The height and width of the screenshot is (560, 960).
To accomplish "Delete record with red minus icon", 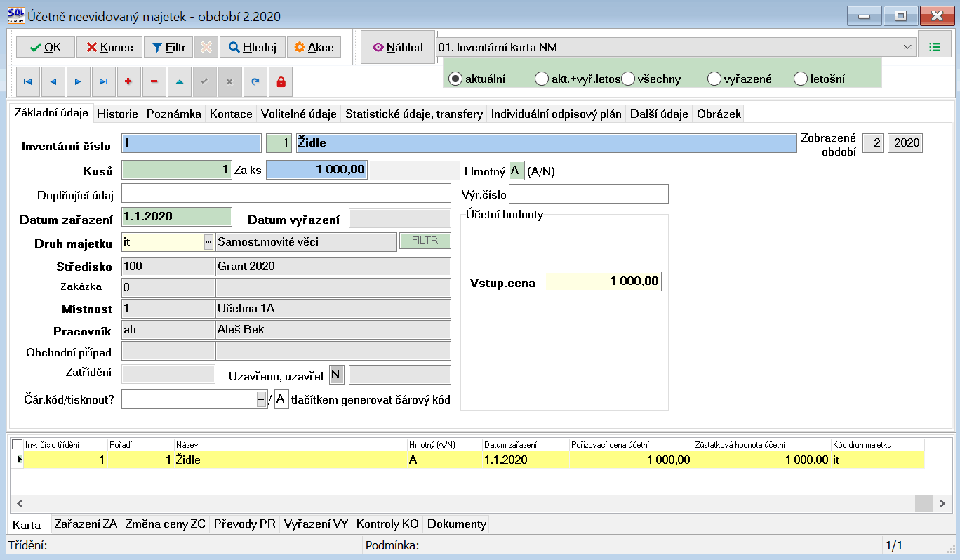I will point(154,81).
